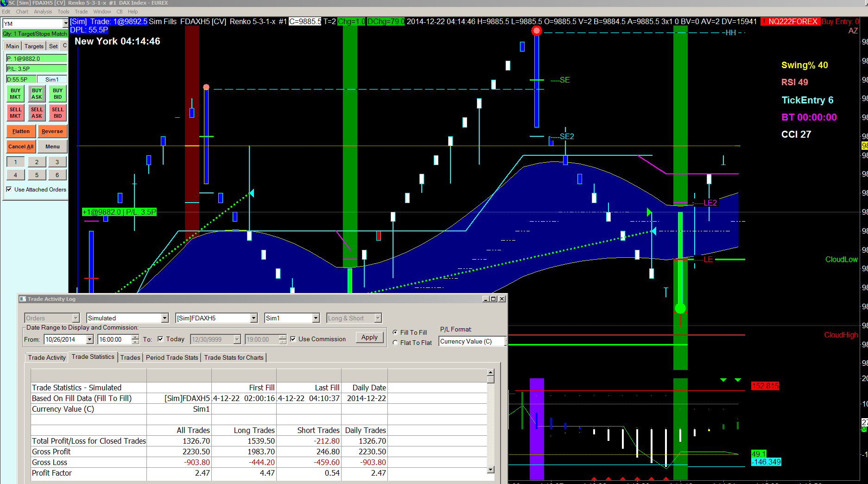The width and height of the screenshot is (868, 484).
Task: Maximize the Trade Activity Log window
Action: click(494, 299)
